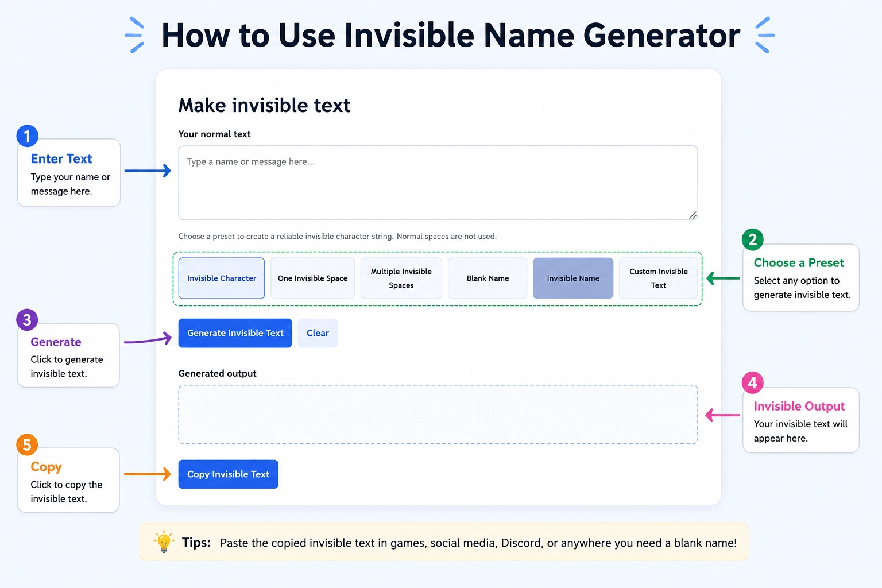Screen dimensions: 882x588
Task: Click the text area resize handle
Action: (693, 215)
